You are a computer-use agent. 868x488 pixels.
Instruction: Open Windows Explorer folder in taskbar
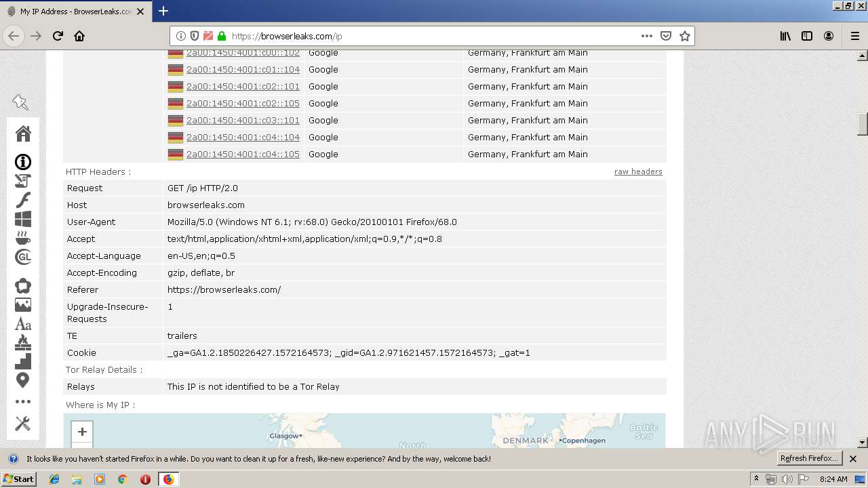[77, 479]
